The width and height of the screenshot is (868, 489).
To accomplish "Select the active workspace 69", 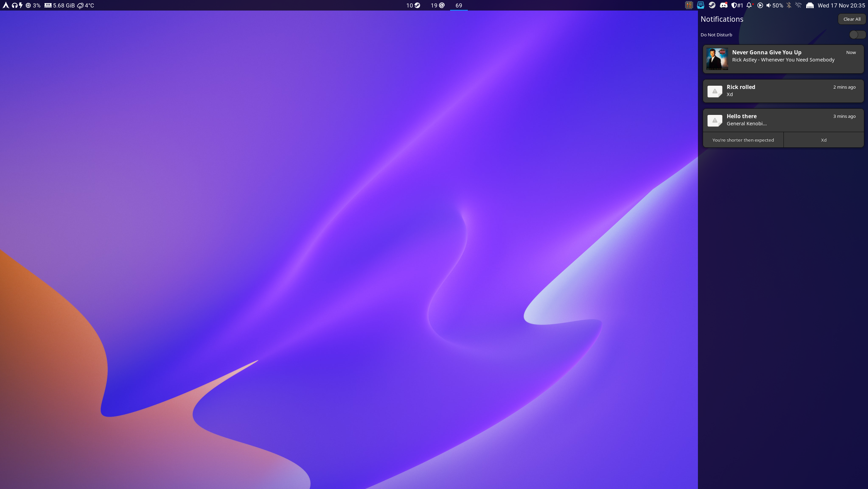I will tap(459, 5).
